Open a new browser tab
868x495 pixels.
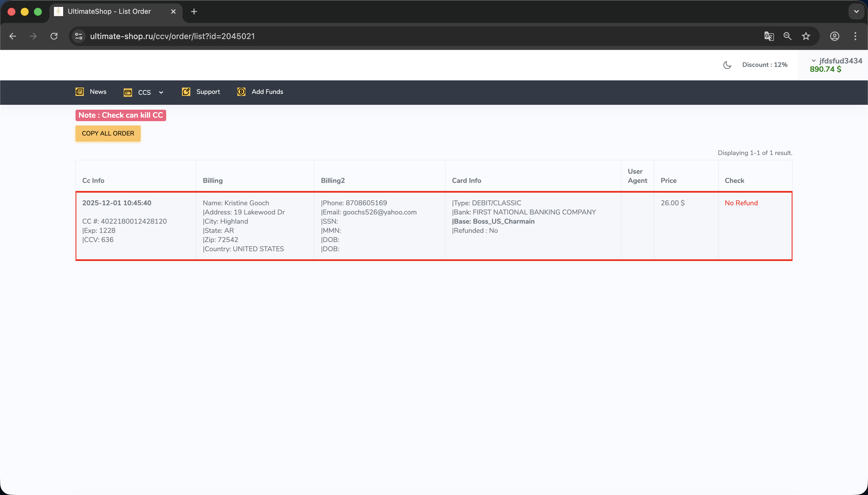tap(194, 11)
